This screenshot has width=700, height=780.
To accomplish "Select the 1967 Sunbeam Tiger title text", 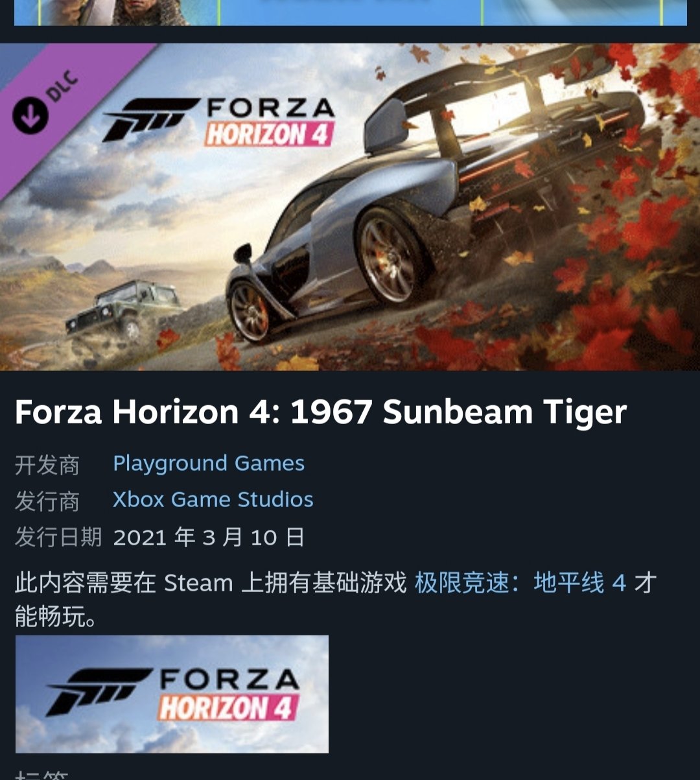I will pos(459,412).
